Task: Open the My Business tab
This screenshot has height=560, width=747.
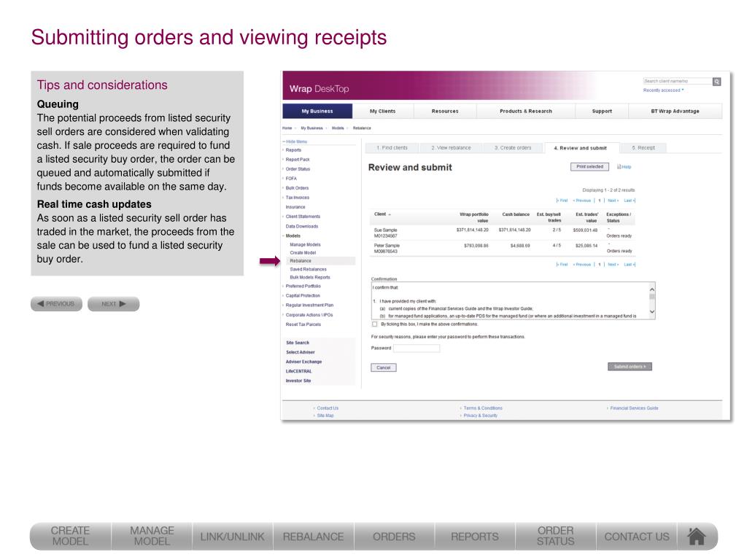Action: [317, 111]
